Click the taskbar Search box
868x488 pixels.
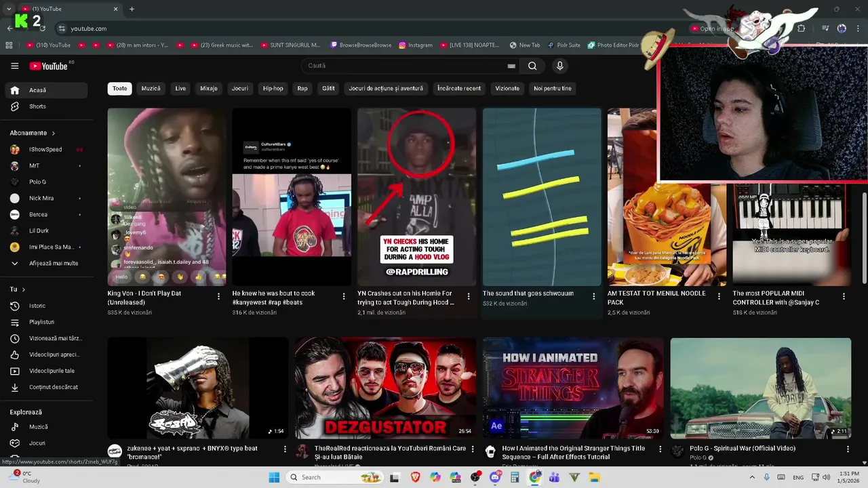(x=335, y=477)
